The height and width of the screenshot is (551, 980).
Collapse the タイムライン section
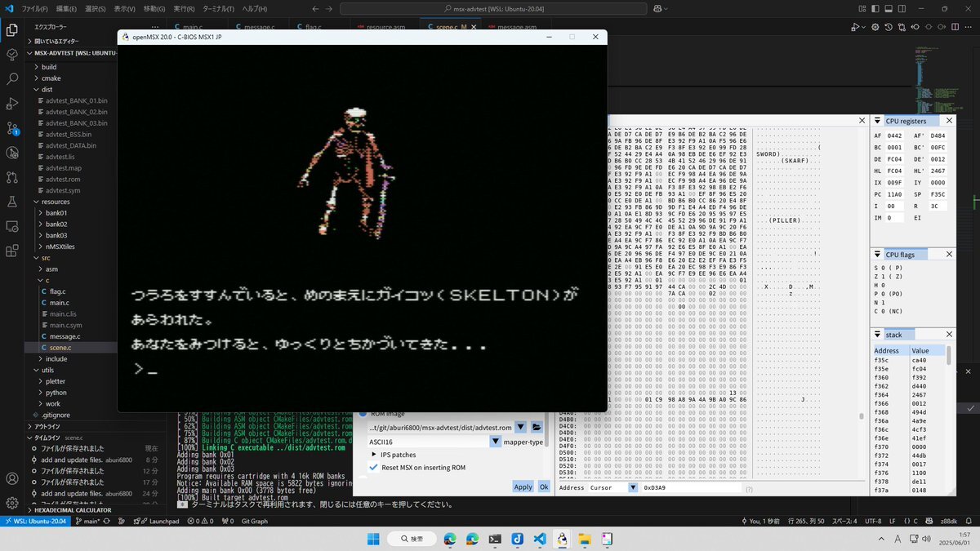pyautogui.click(x=45, y=438)
